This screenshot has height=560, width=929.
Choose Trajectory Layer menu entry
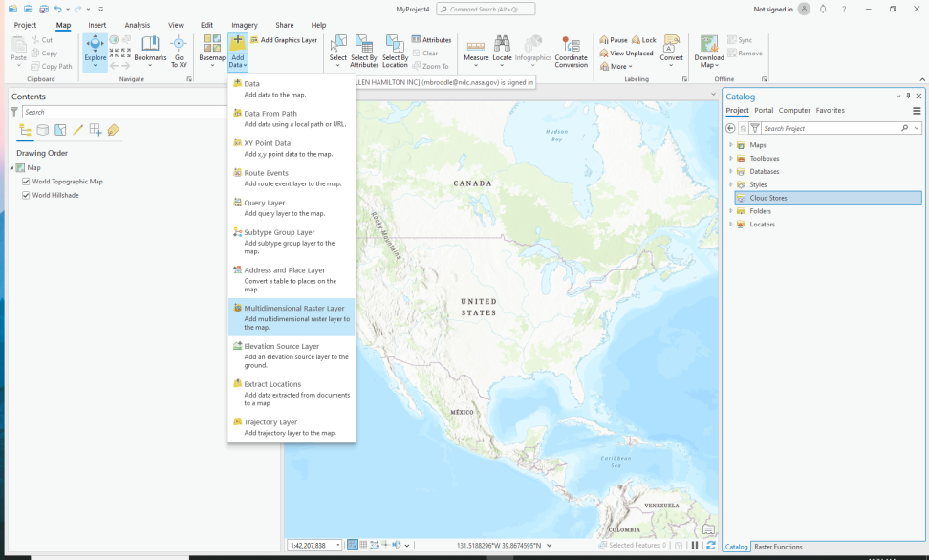(x=292, y=427)
